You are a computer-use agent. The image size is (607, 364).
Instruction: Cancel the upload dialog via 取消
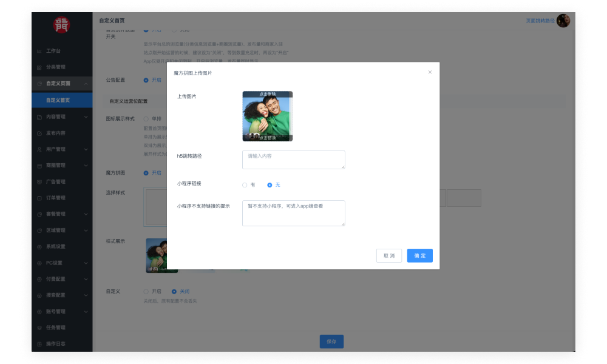[388, 255]
